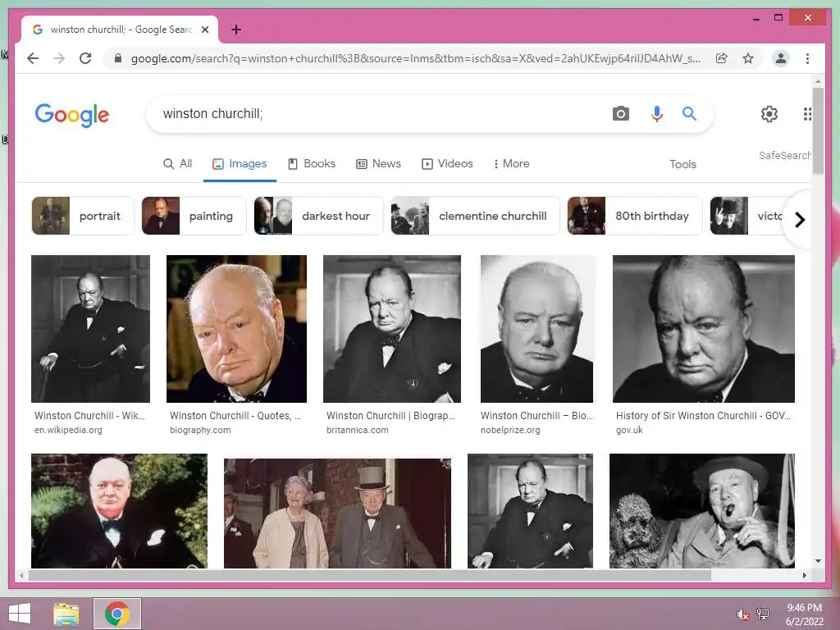Screen dimensions: 840x630
Task: Start voice search with the microphone icon
Action: pyautogui.click(x=657, y=113)
